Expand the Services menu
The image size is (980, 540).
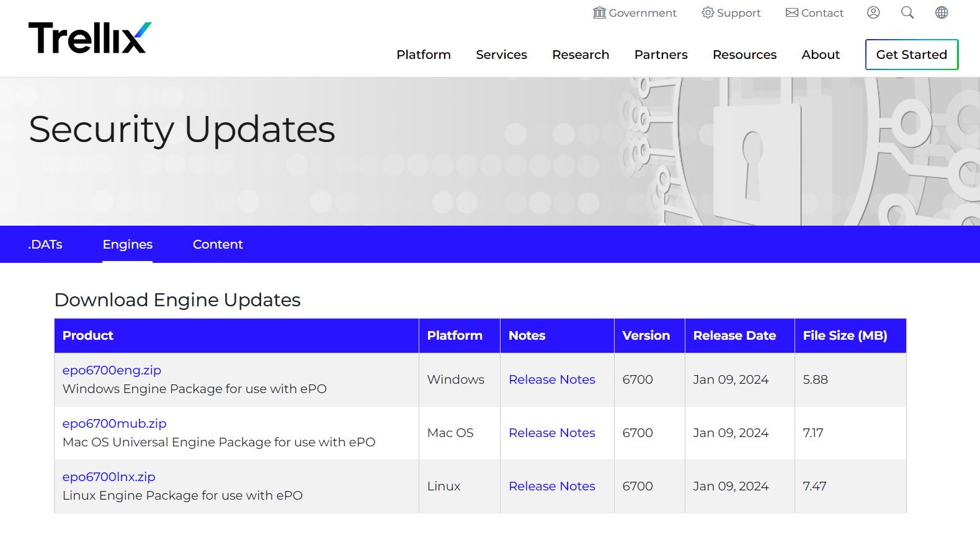coord(501,55)
